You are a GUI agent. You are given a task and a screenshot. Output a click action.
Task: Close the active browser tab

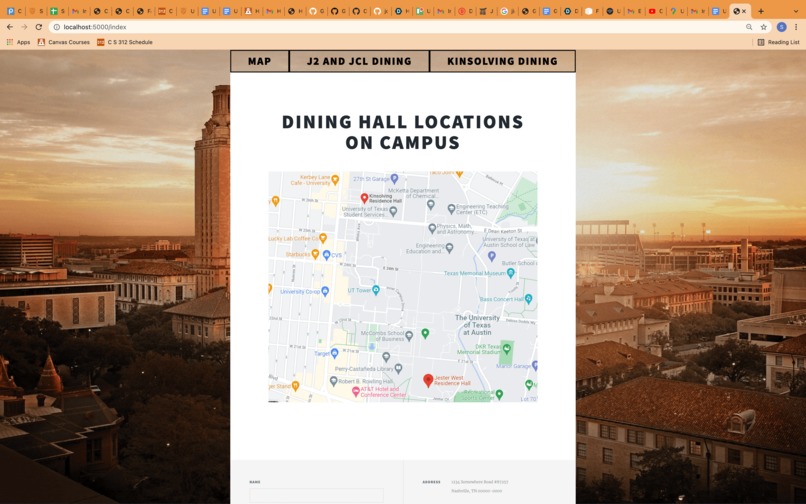[744, 11]
